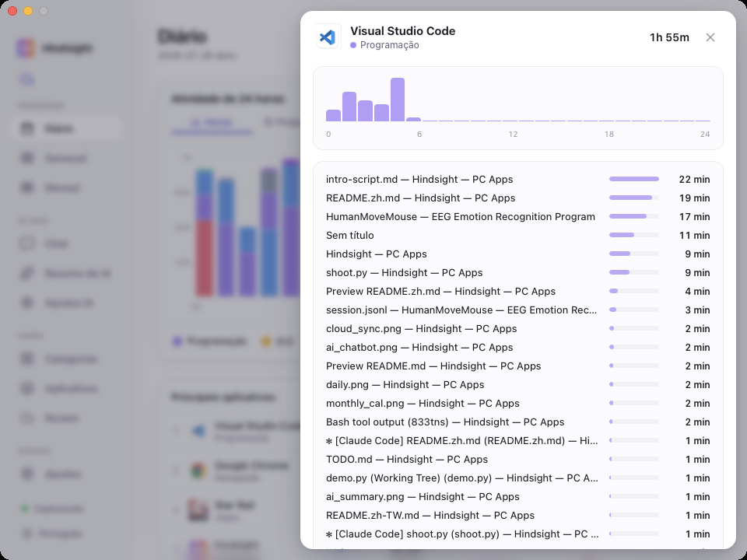The image size is (747, 560).
Task: Select ai_chatbot.png row
Action: [x=518, y=347]
